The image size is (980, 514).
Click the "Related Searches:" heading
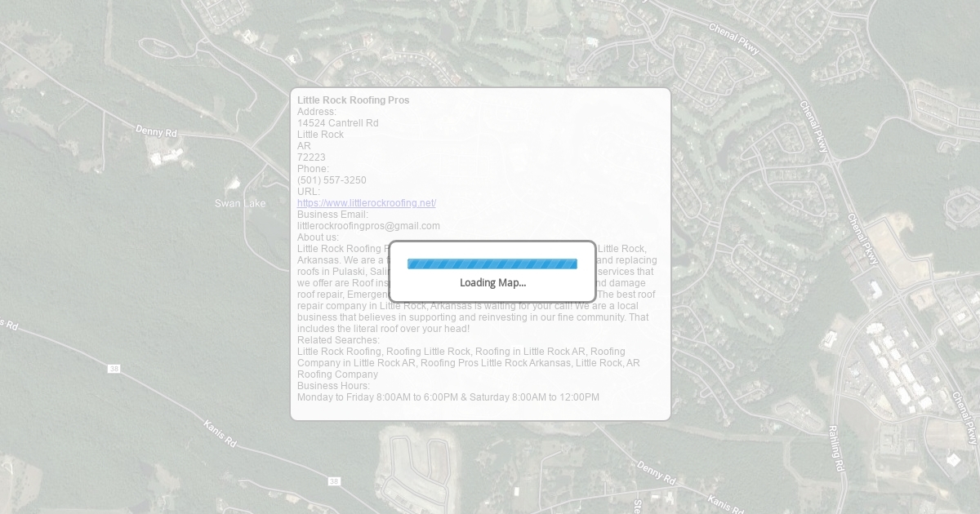tap(338, 340)
